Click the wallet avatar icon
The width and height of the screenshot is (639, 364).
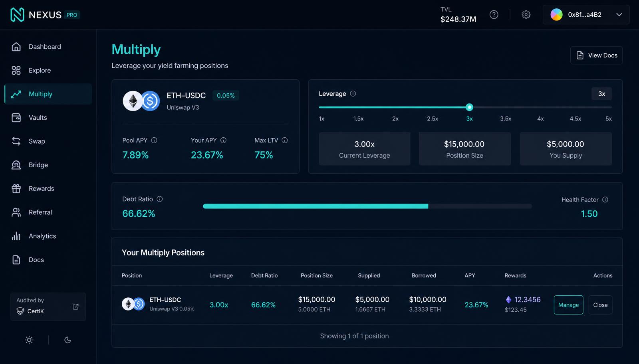(x=556, y=15)
